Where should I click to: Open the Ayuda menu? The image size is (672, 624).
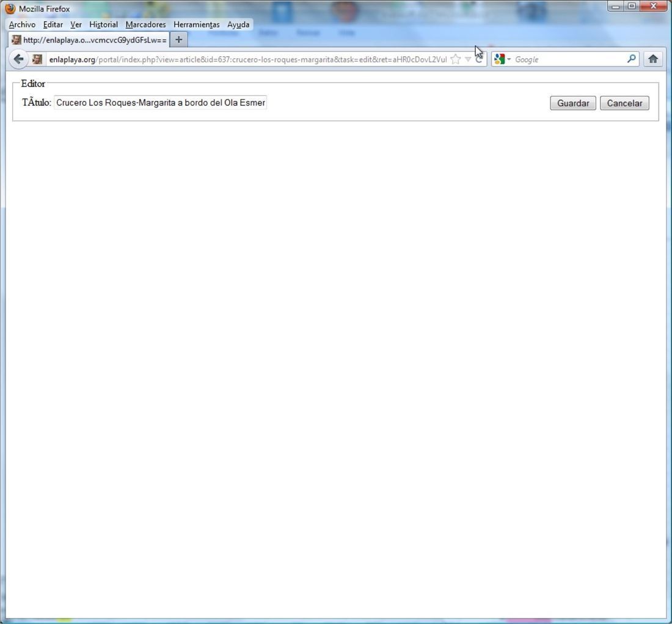(x=238, y=24)
